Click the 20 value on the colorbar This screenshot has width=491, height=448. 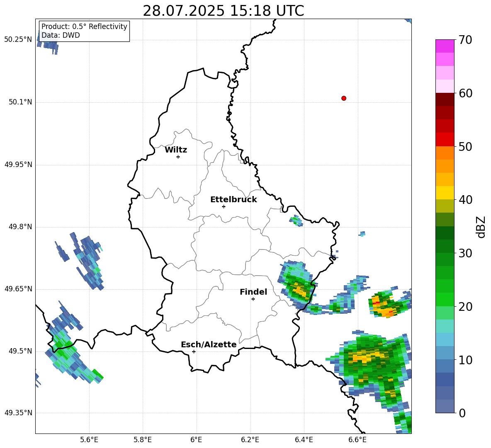point(465,307)
